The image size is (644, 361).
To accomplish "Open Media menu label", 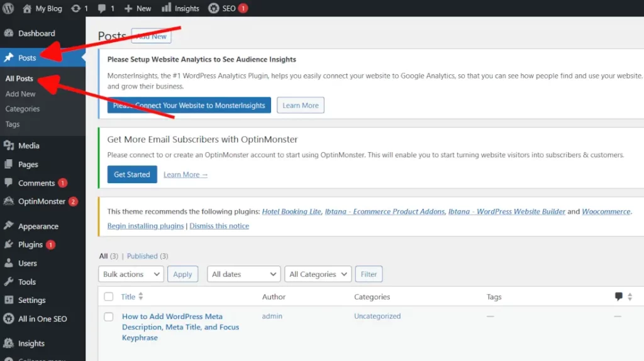I will [29, 146].
